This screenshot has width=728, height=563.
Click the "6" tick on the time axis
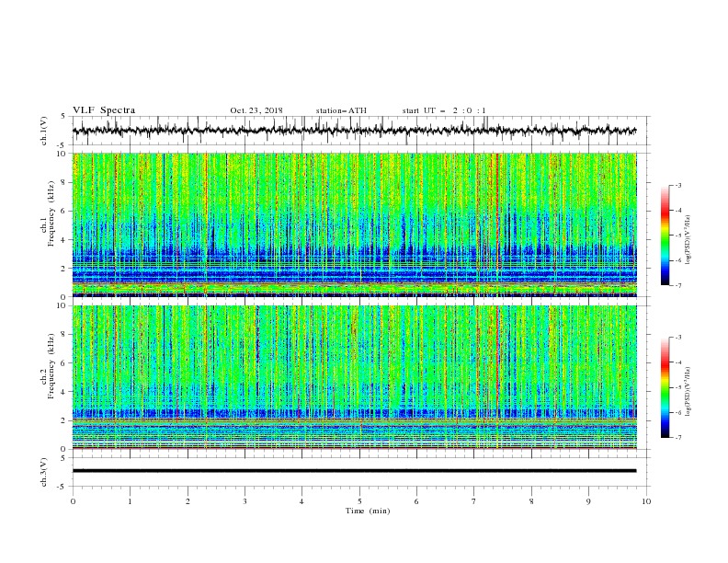[417, 501]
